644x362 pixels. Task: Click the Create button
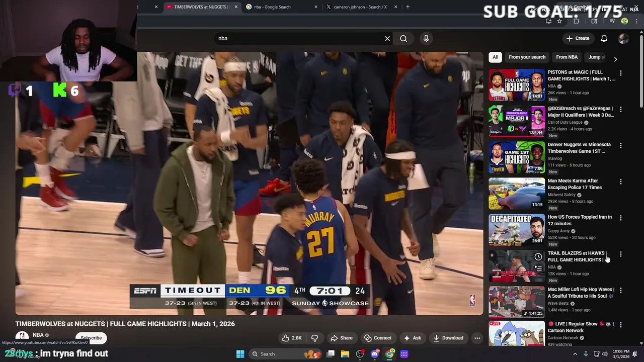point(578,38)
